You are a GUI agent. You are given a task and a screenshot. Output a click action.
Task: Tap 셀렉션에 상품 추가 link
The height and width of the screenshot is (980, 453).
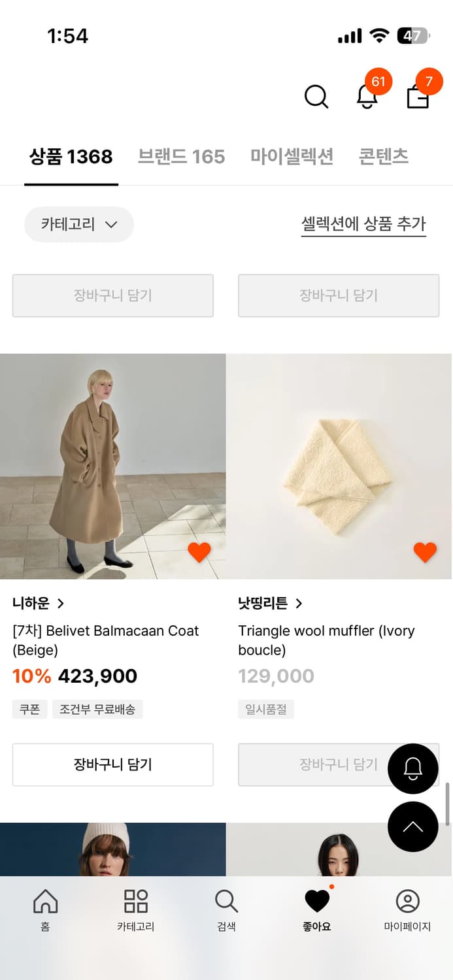363,224
